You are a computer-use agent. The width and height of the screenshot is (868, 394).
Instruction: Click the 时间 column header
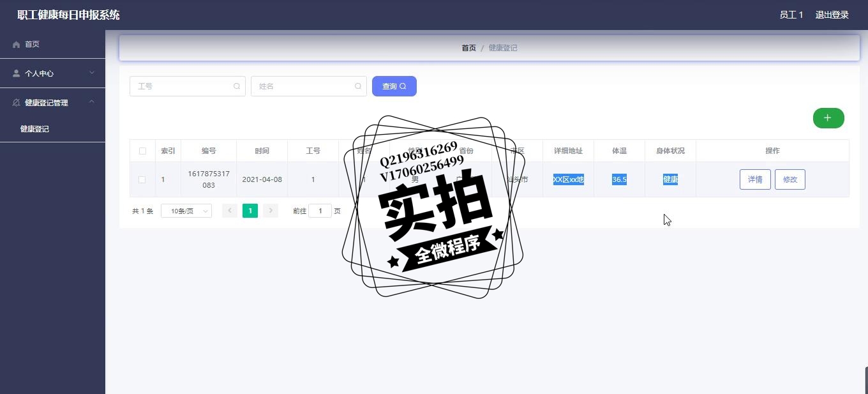click(262, 151)
